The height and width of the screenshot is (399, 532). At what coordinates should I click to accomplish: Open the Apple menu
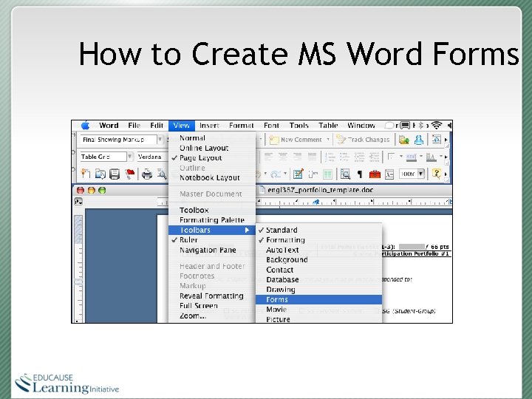[x=85, y=126]
